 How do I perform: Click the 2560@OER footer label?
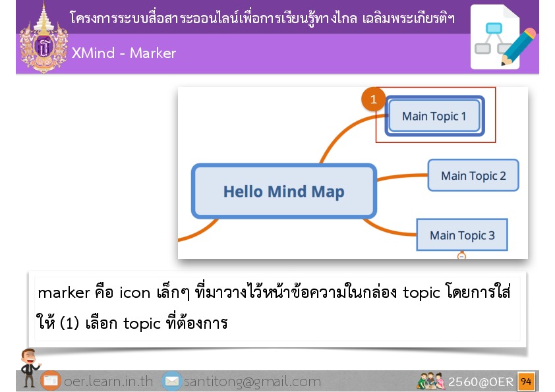(x=481, y=381)
